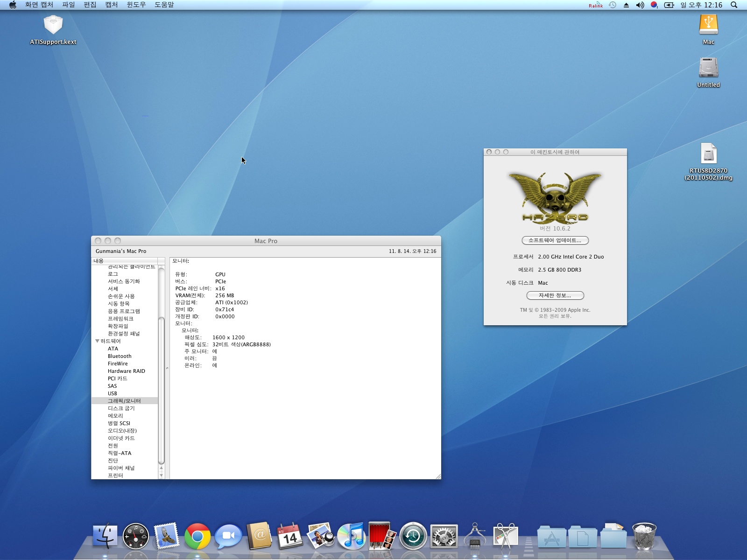
Task: Select 메모리 in the sidebar
Action: click(x=115, y=416)
